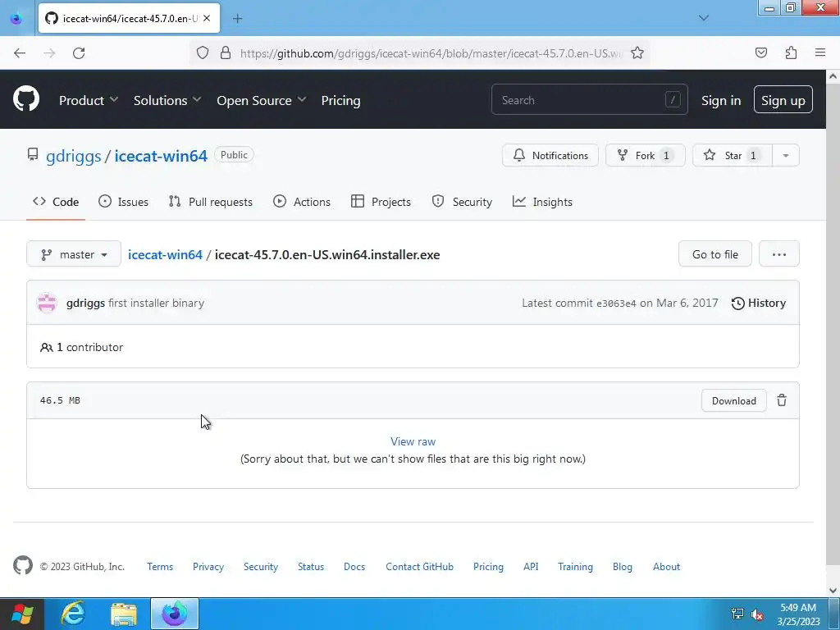Click the muted volume tray icon
The height and width of the screenshot is (630, 840).
pyautogui.click(x=757, y=614)
